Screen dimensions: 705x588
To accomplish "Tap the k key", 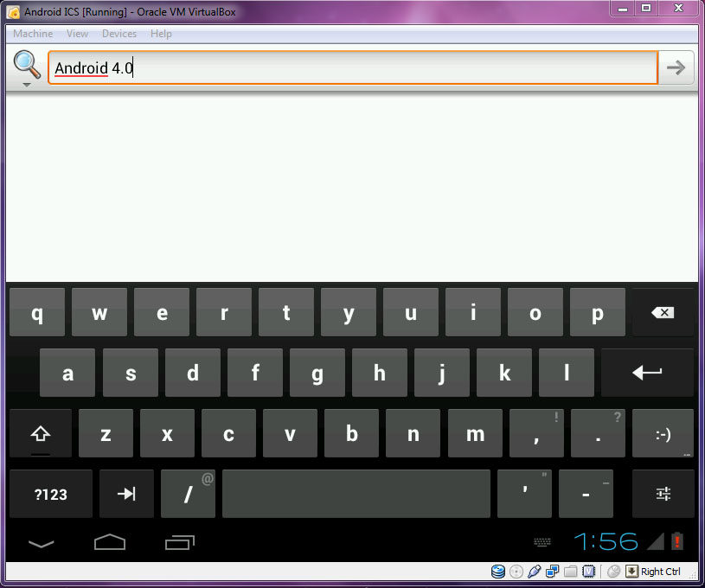I will point(504,373).
